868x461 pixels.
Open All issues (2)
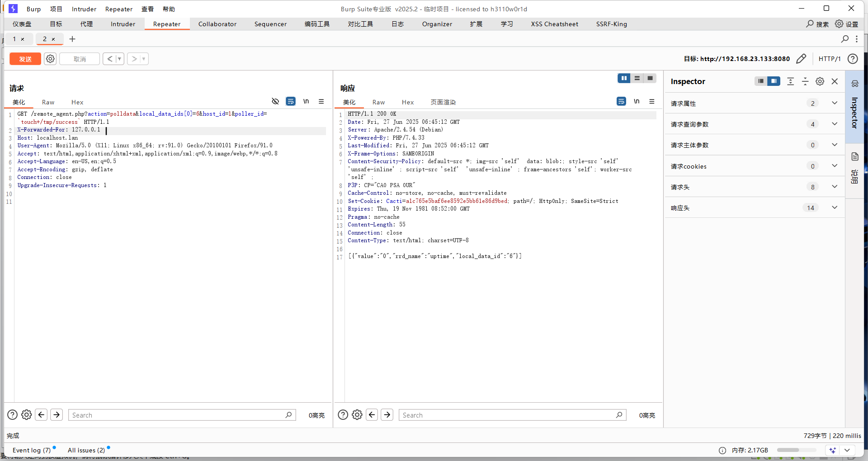[x=86, y=450]
